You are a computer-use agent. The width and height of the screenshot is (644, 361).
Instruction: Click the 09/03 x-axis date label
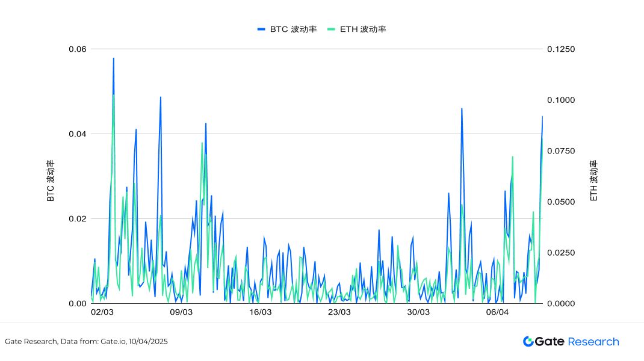tap(181, 312)
